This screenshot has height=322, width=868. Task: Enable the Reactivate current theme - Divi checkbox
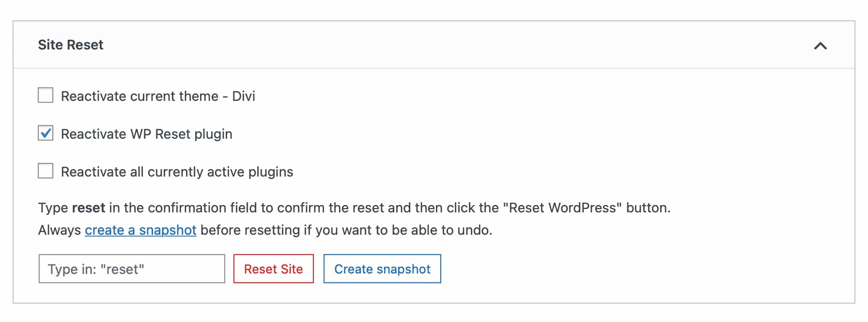pyautogui.click(x=45, y=95)
